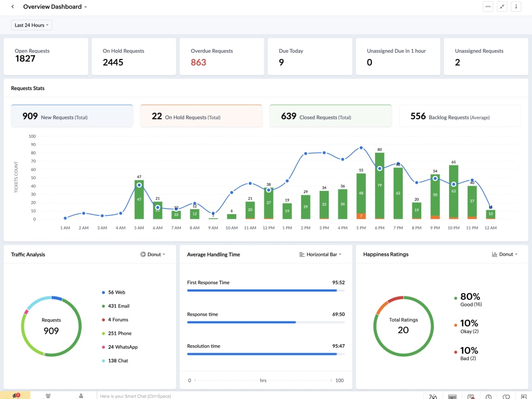532x399 pixels.
Task: Open the Unassigned Requests card
Action: click(486, 57)
